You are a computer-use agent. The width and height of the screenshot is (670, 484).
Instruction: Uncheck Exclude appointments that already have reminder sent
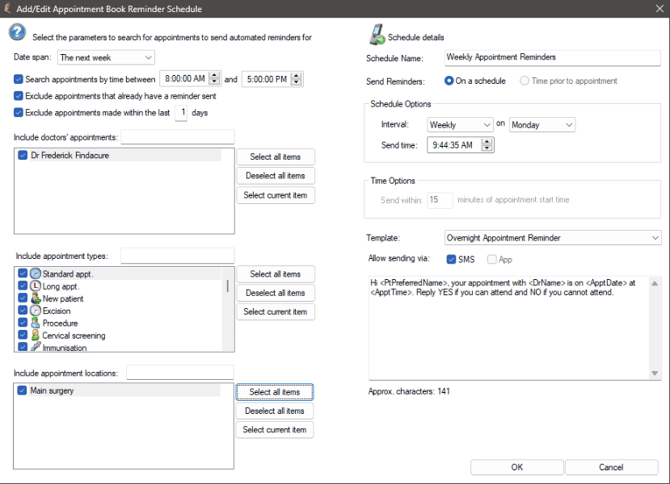[x=19, y=96]
